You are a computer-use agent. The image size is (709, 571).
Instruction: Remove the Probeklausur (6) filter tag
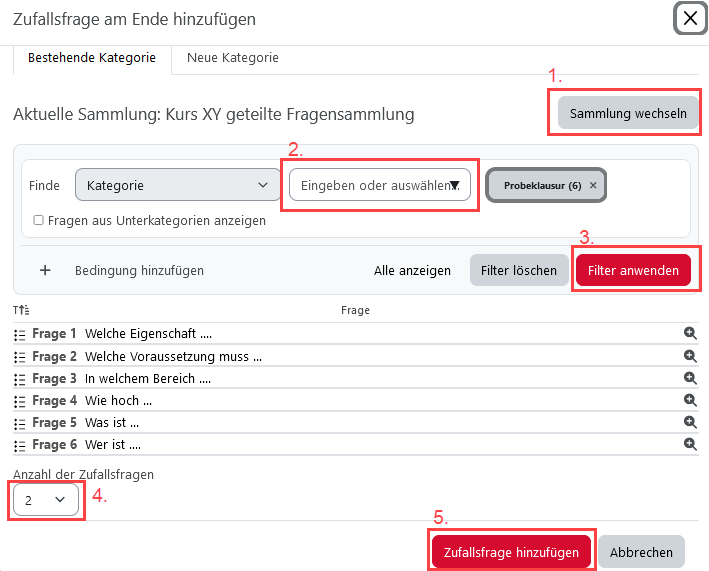coord(593,186)
